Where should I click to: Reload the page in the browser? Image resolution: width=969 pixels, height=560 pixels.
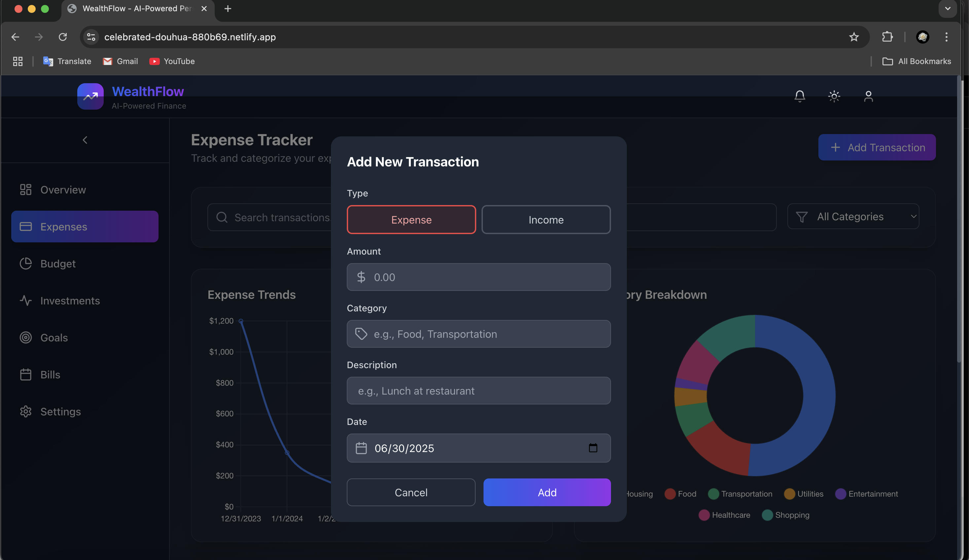pyautogui.click(x=63, y=37)
